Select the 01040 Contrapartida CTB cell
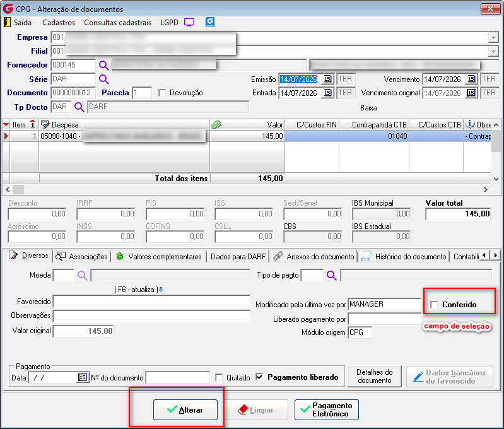This screenshot has width=504, height=429. [374, 136]
